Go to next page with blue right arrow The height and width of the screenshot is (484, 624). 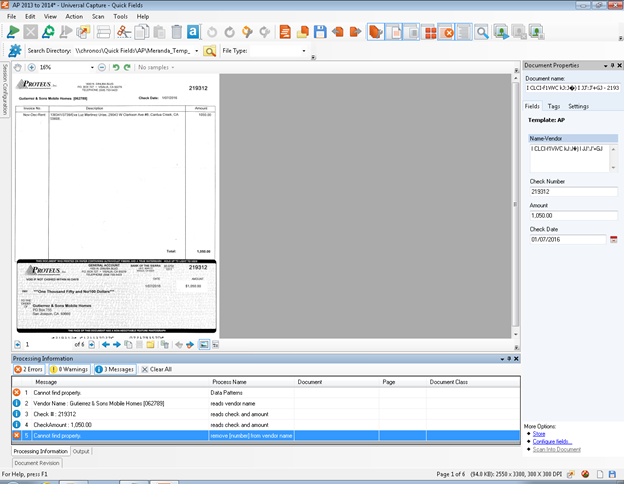pos(117,345)
